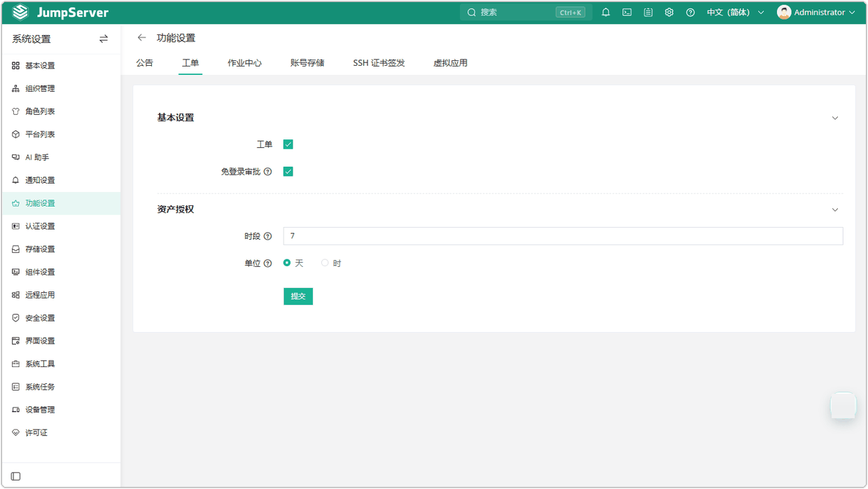This screenshot has height=489, width=868.
Task: Click the 组件设置 sidebar icon
Action: tap(16, 273)
